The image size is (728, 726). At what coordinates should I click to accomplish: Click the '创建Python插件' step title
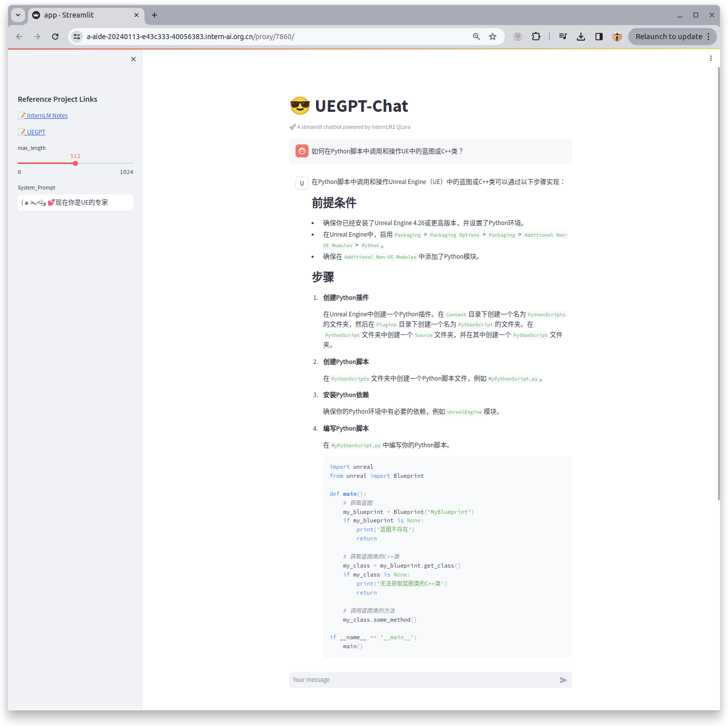click(346, 298)
